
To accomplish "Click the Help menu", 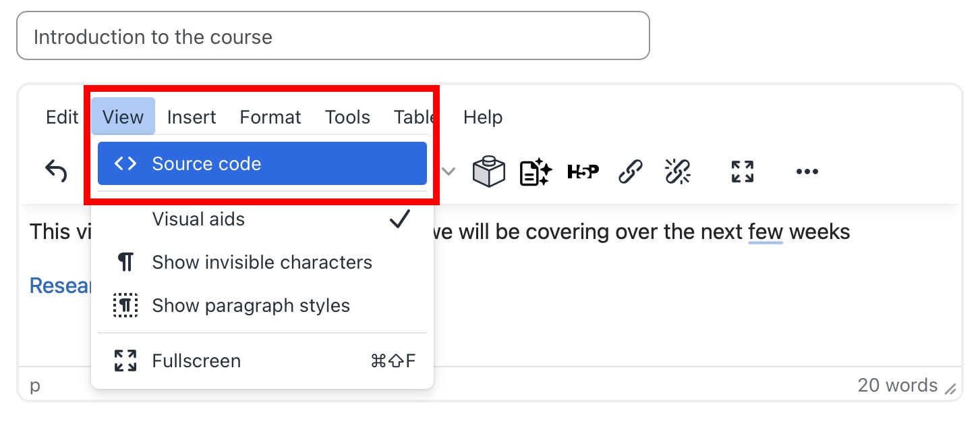I will tap(482, 117).
